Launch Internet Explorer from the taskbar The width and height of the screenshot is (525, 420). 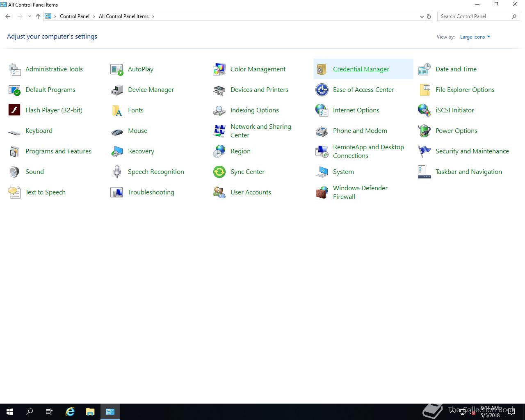tap(70, 412)
